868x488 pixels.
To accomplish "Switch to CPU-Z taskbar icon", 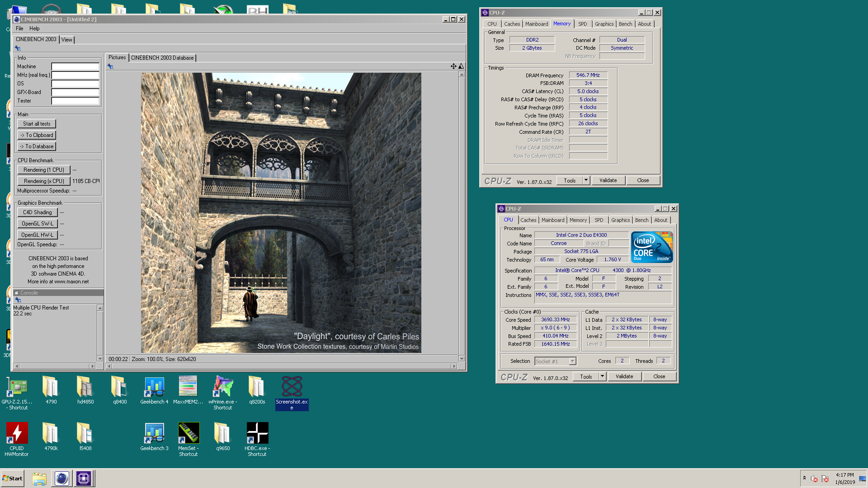I will point(84,479).
